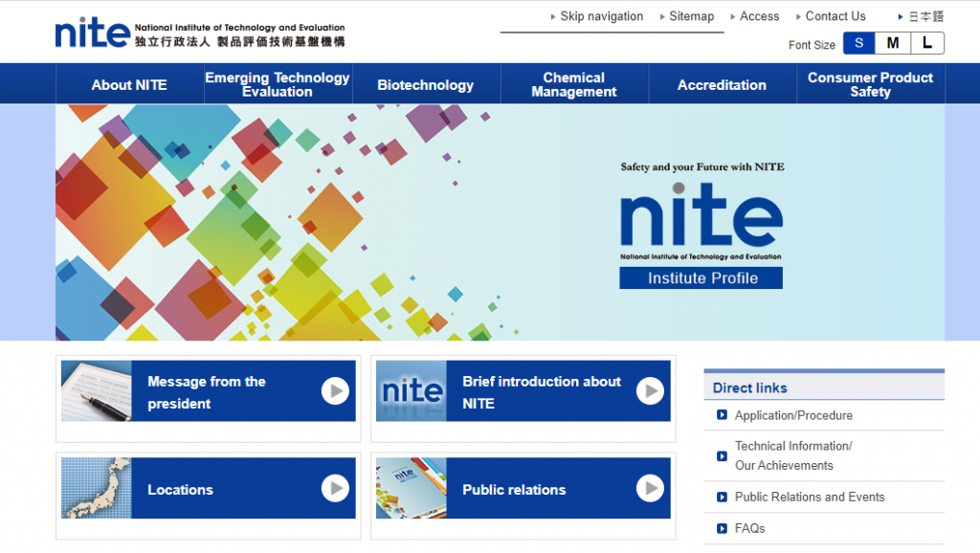The image size is (980, 553).
Task: Click the "Safety and your Future with NITE" text
Action: (702, 166)
